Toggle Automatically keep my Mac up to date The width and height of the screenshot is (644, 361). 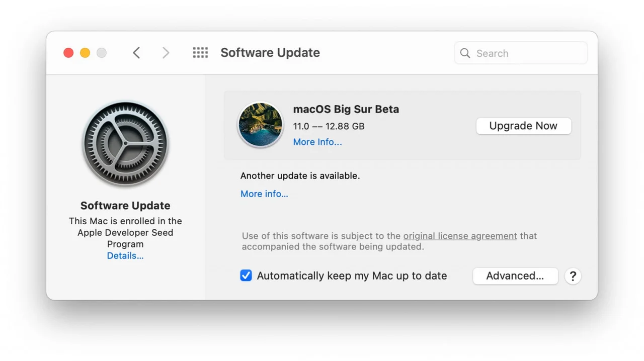[246, 276]
